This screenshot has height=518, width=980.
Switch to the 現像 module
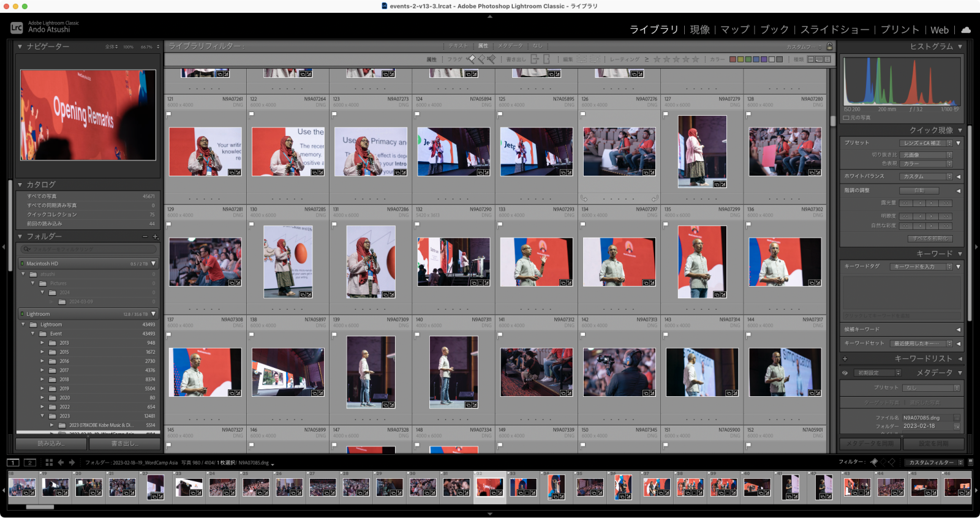tap(699, 29)
